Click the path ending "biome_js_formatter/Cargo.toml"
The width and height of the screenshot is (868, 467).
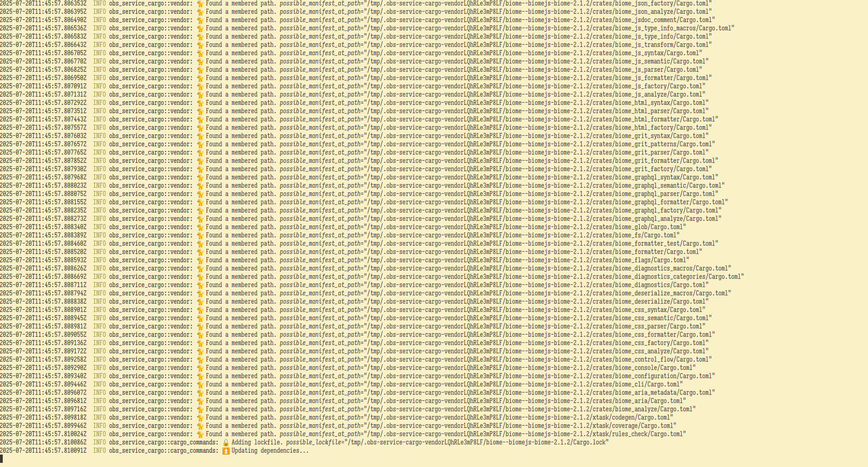click(537, 78)
